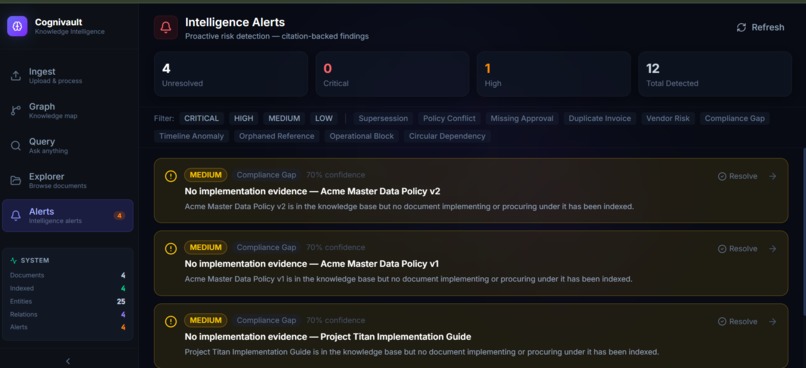806x368 pixels.
Task: Click the MEDIUM badge on Data Policy v1 alert
Action: click(x=206, y=247)
